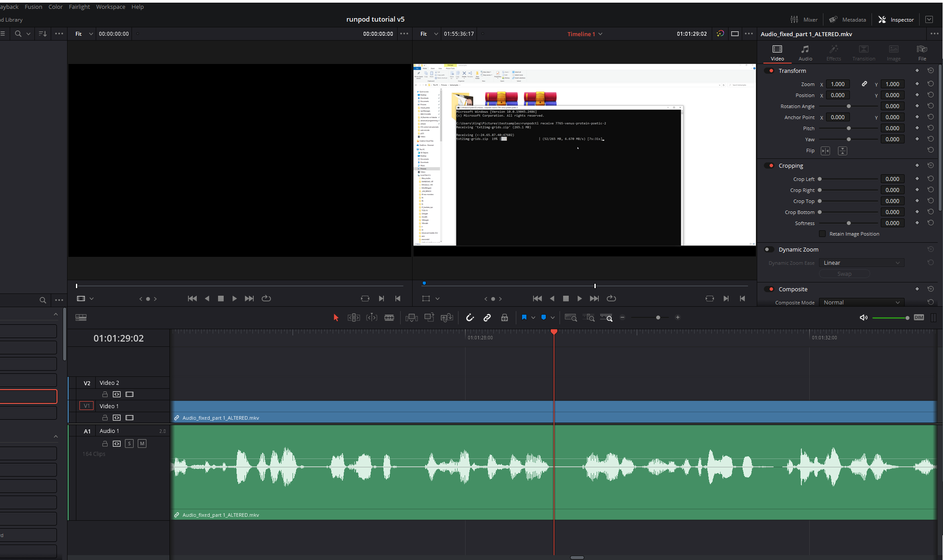
Task: Open the Fusion menu
Action: 34,7
